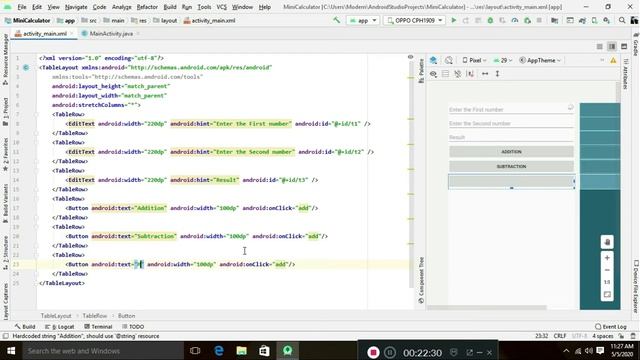Image resolution: width=640 pixels, height=360 pixels.
Task: Open the Terminal tool window
Action: 98,327
